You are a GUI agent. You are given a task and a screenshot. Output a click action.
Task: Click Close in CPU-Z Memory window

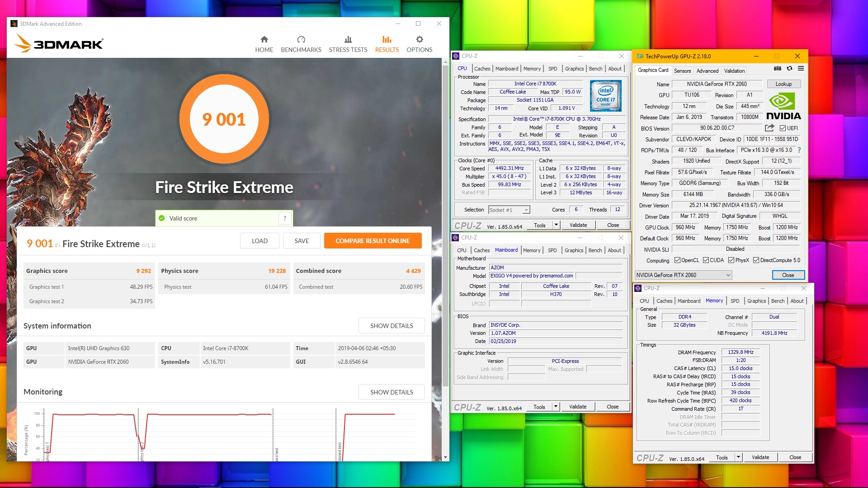[795, 457]
